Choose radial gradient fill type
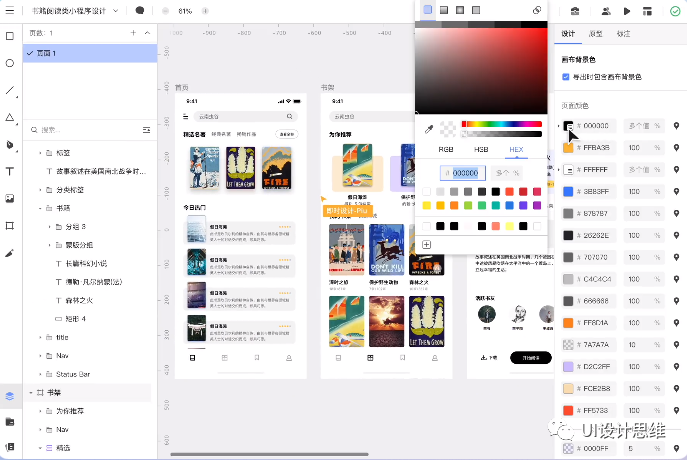This screenshot has height=460, width=687. coord(460,10)
